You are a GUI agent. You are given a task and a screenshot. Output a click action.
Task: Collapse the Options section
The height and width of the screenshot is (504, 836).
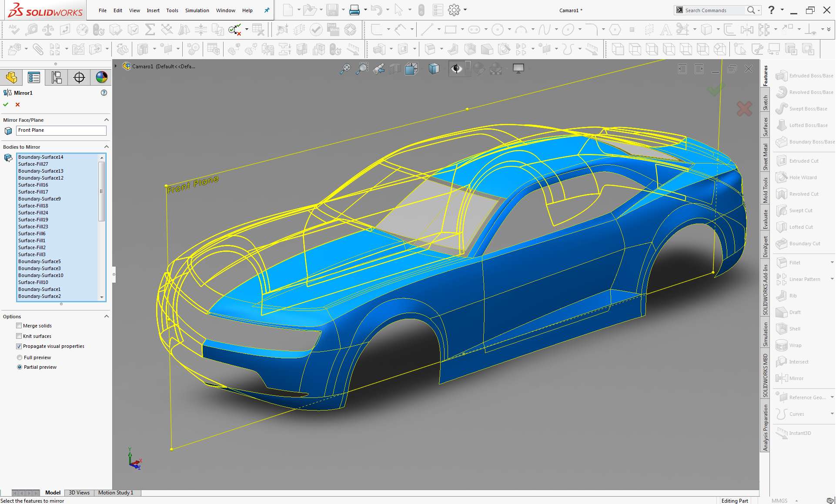pos(106,317)
